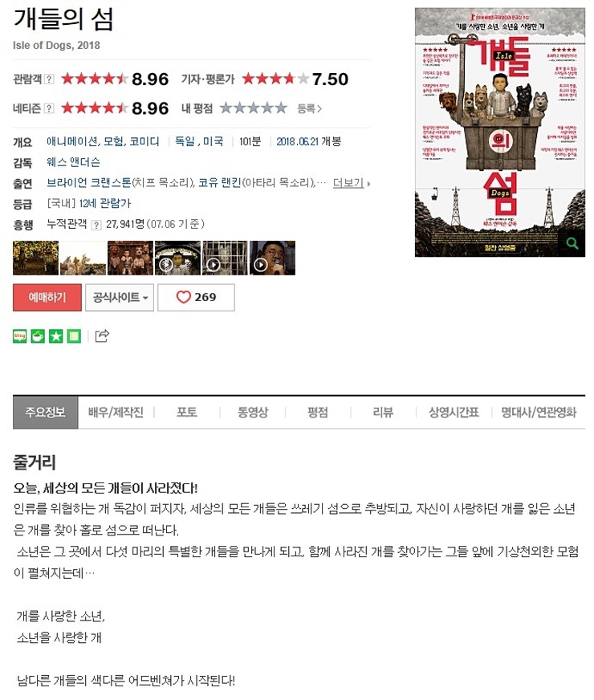
Task: Open the 평점 tab
Action: (x=318, y=412)
